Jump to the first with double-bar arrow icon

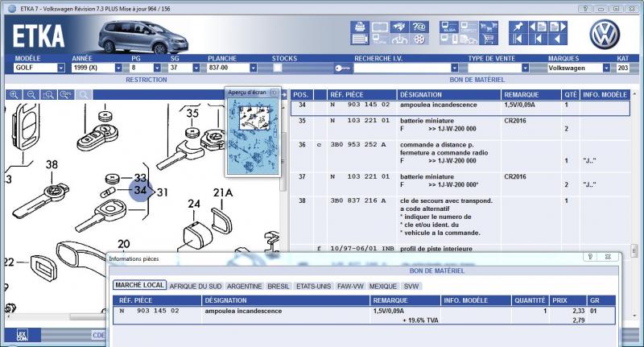(x=518, y=39)
